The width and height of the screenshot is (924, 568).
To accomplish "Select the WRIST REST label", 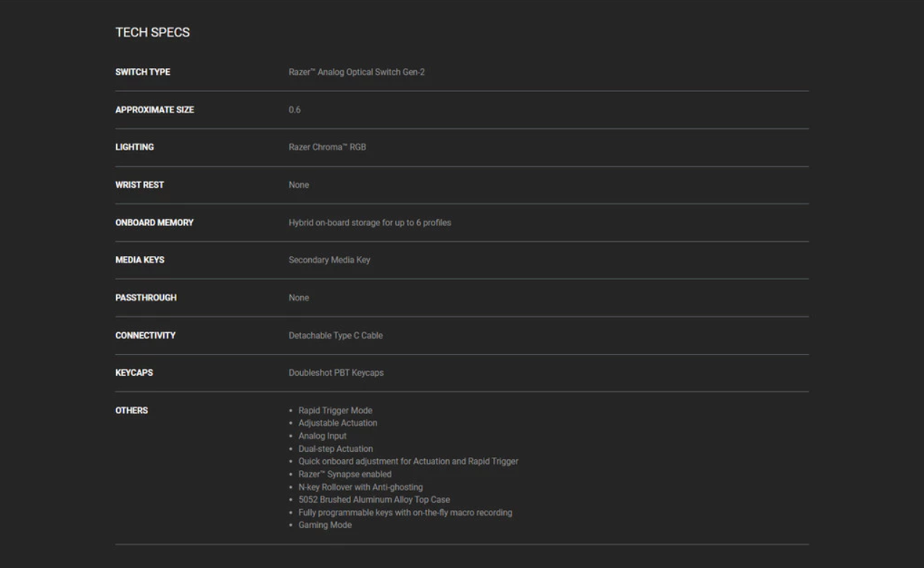I will click(139, 185).
